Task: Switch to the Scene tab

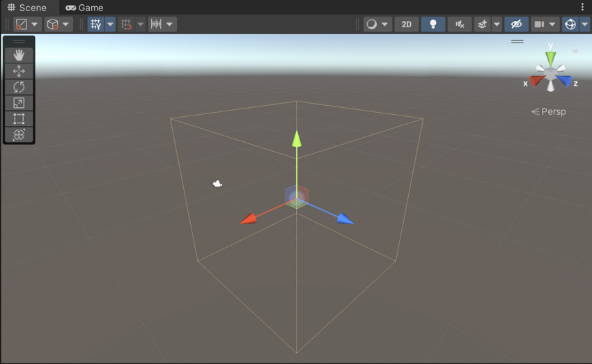Action: (x=26, y=8)
